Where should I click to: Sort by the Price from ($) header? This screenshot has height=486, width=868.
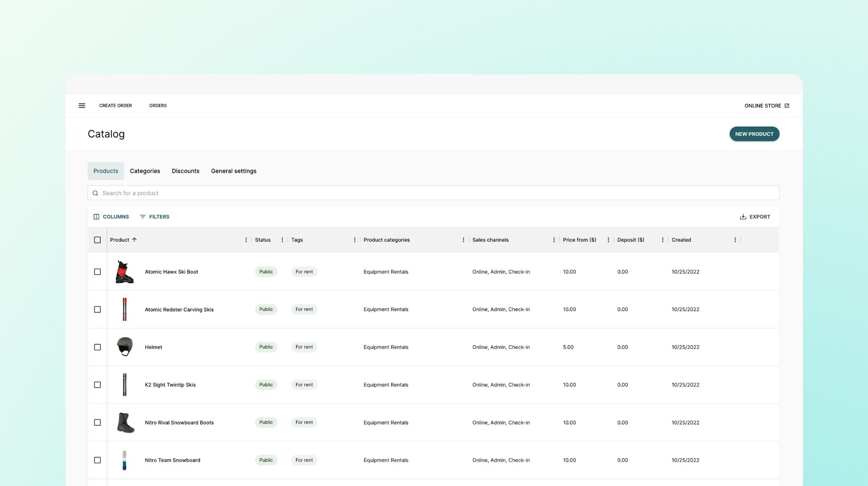click(x=579, y=240)
